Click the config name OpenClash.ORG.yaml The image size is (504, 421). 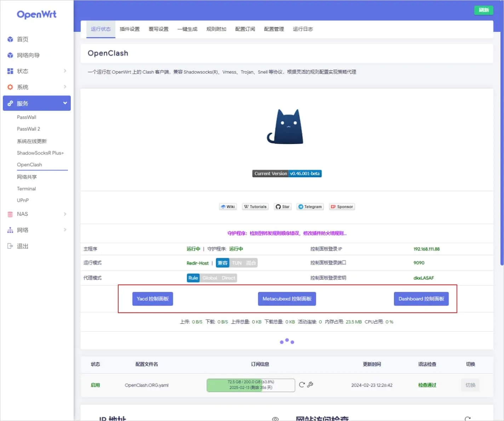tap(147, 385)
